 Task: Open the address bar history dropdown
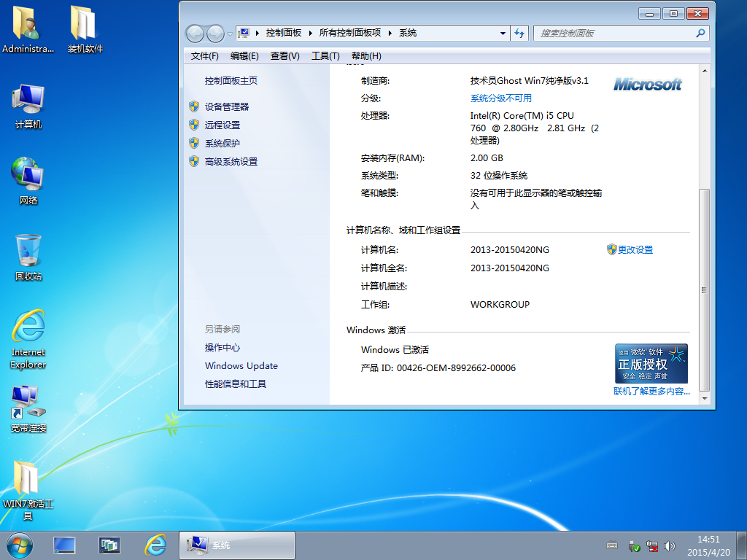(x=503, y=34)
